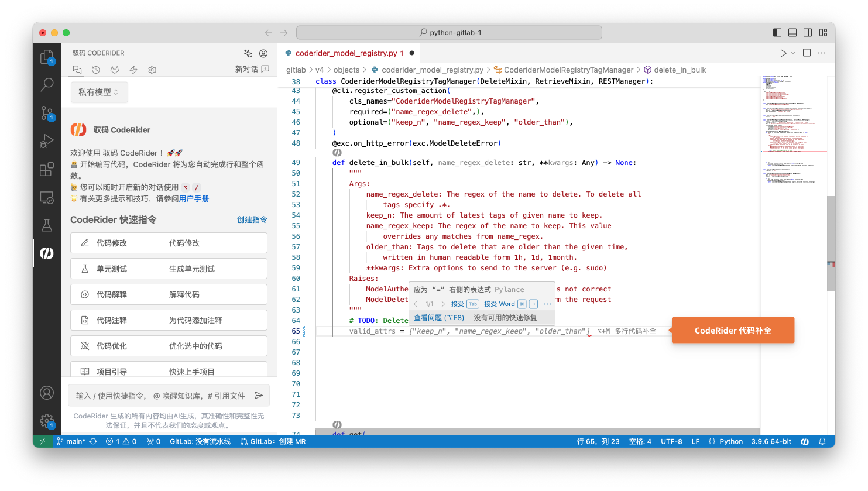
Task: Click the sparkle icon in CodeRider header
Action: (x=248, y=53)
